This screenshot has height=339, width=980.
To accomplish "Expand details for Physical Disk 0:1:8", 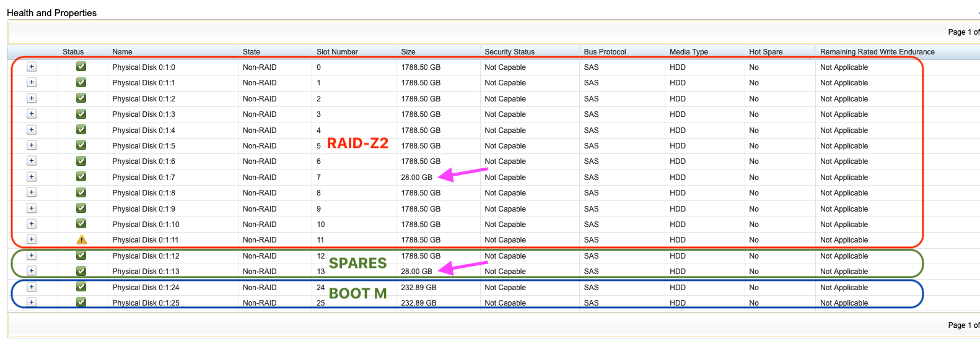I will click(32, 192).
